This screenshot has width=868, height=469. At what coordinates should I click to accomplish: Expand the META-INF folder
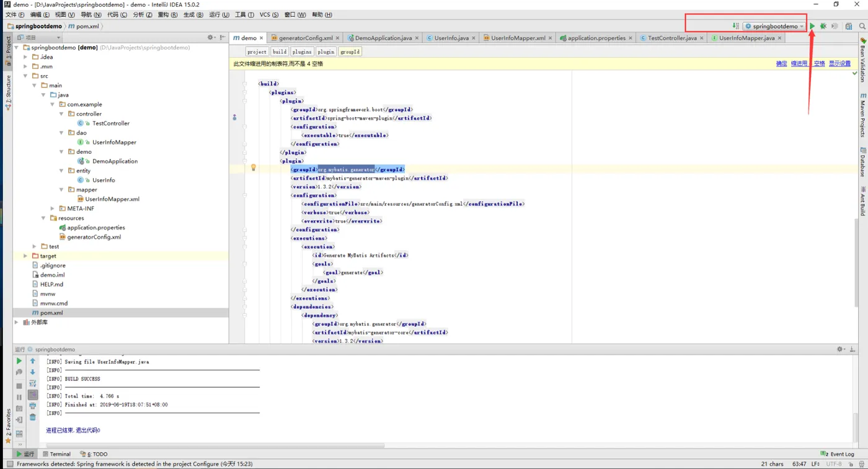(53, 208)
